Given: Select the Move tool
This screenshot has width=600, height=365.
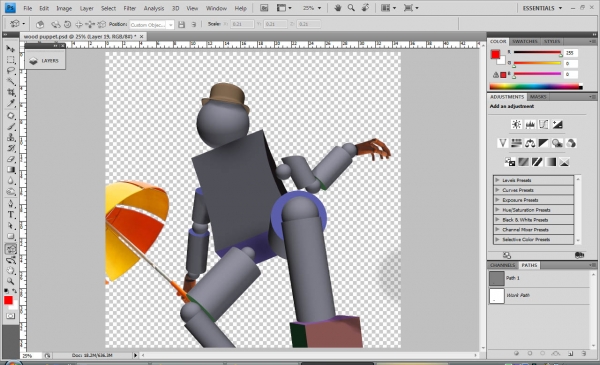Looking at the screenshot, I should (x=10, y=49).
